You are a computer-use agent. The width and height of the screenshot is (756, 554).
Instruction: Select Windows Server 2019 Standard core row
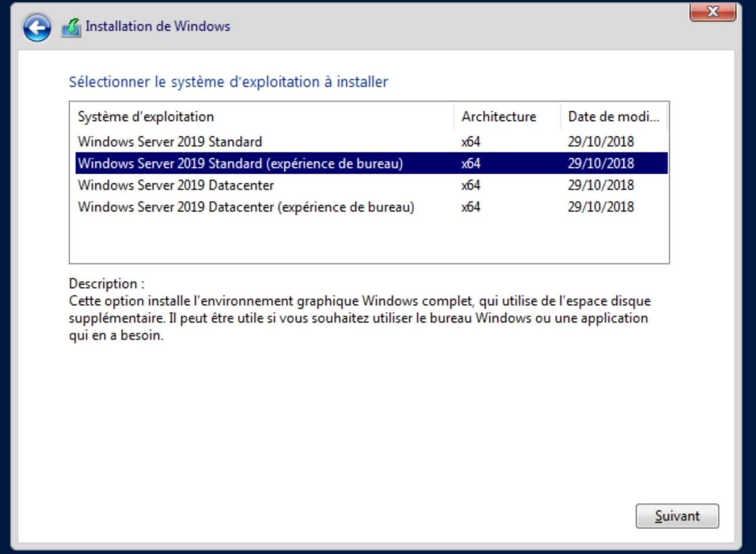tap(371, 142)
